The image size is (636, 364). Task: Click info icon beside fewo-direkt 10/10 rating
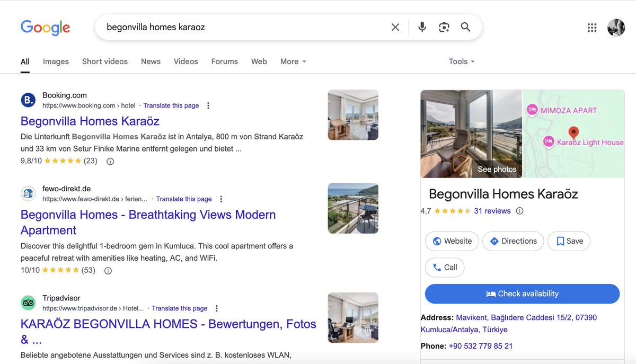pos(108,271)
